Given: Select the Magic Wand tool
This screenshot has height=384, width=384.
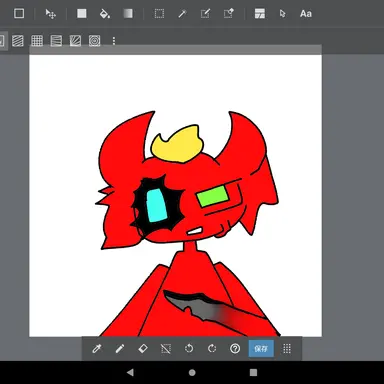Looking at the screenshot, I should 182,14.
